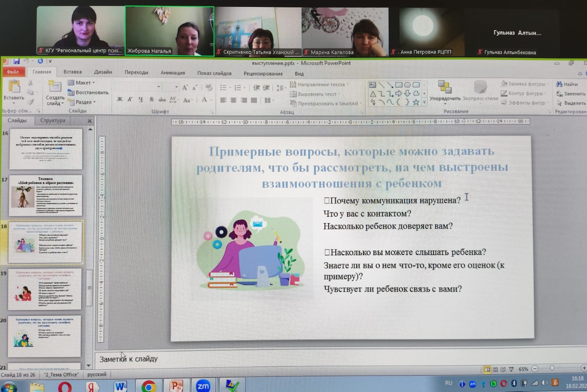This screenshot has height=392, width=587.
Task: Select slide 19 thumbnail in slides panel
Action: pos(44,290)
